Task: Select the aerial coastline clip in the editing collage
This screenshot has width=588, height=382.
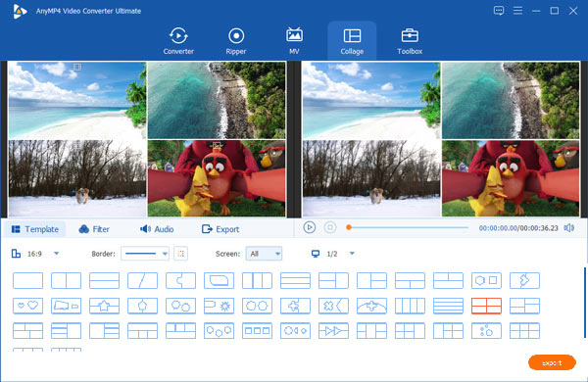Action: coord(217,101)
